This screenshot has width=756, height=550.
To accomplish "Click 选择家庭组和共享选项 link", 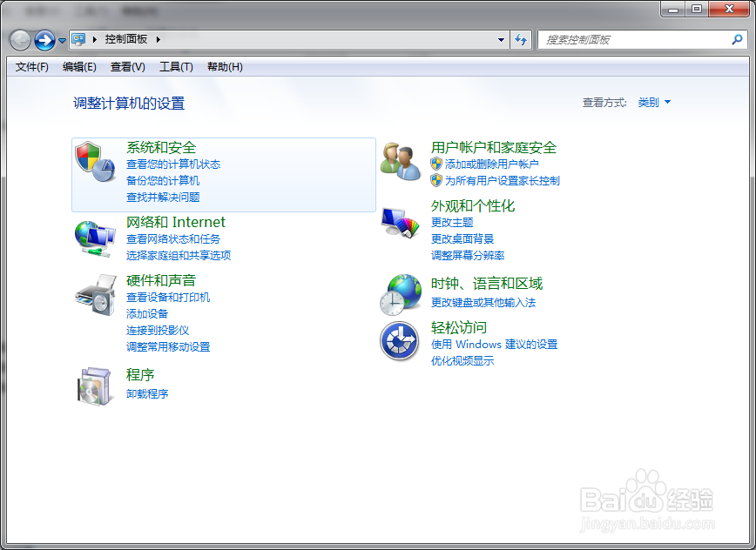I will click(x=179, y=255).
